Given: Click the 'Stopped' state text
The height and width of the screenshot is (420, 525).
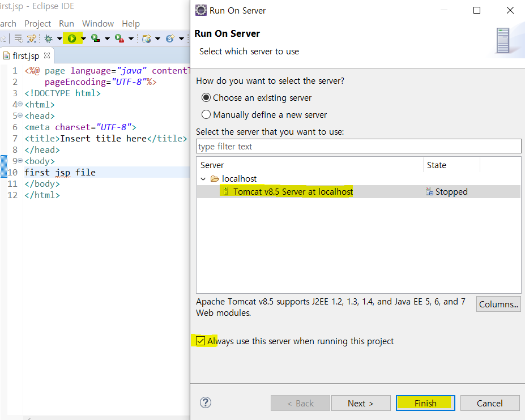Looking at the screenshot, I should 451,192.
